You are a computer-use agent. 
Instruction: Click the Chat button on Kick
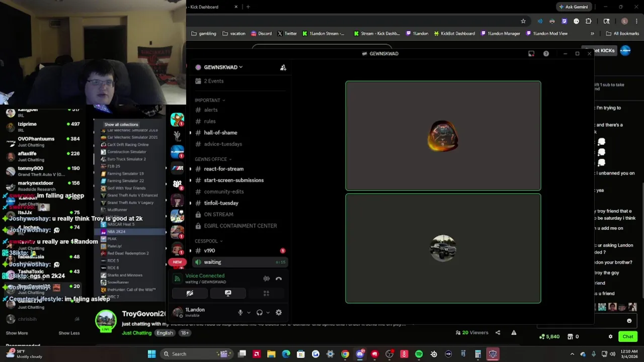628,337
